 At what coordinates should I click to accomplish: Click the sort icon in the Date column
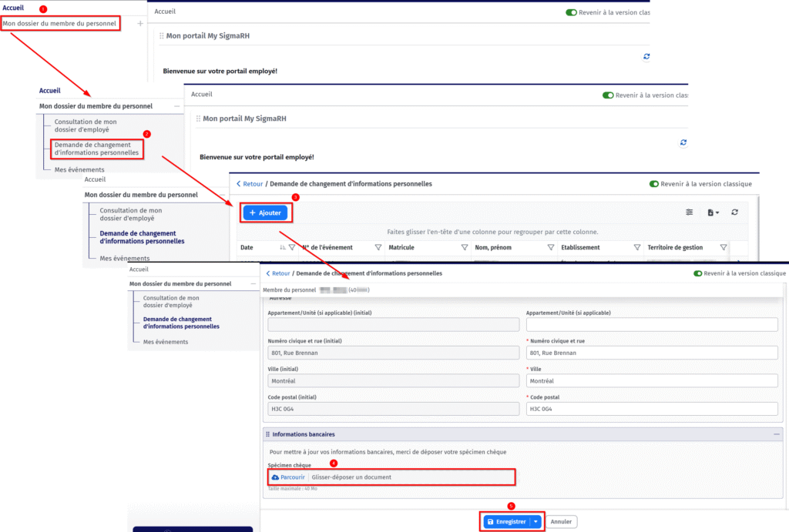(x=283, y=248)
